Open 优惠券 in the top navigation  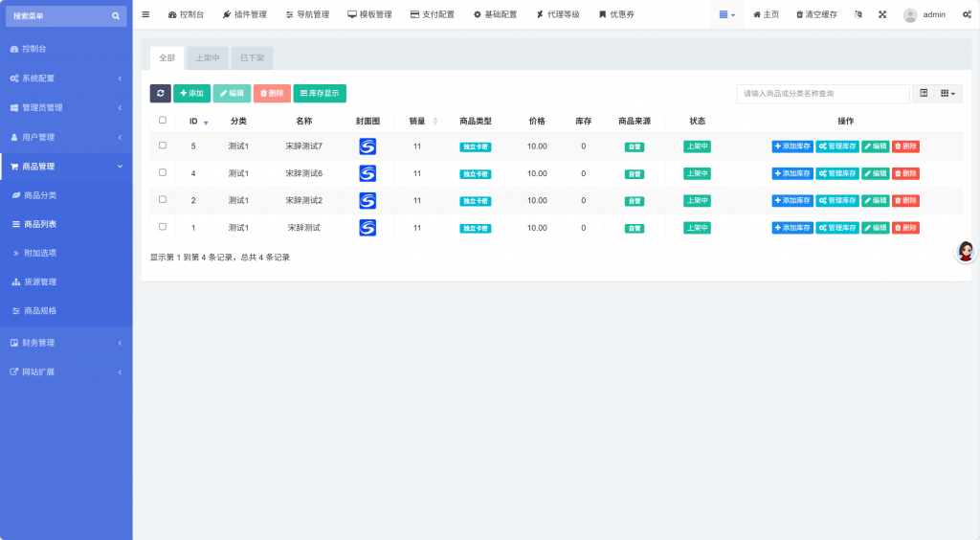(617, 14)
